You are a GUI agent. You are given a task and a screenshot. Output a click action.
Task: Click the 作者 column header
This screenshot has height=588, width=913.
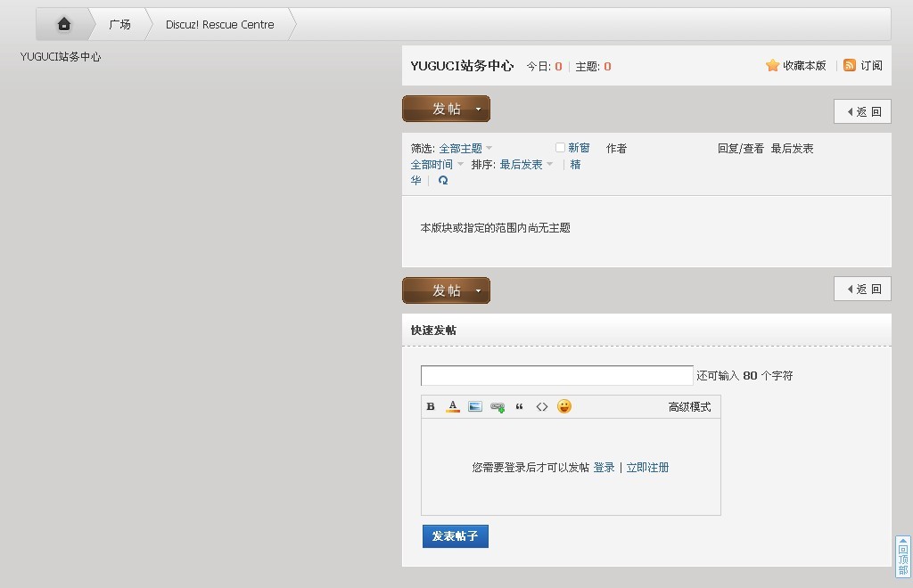(616, 148)
